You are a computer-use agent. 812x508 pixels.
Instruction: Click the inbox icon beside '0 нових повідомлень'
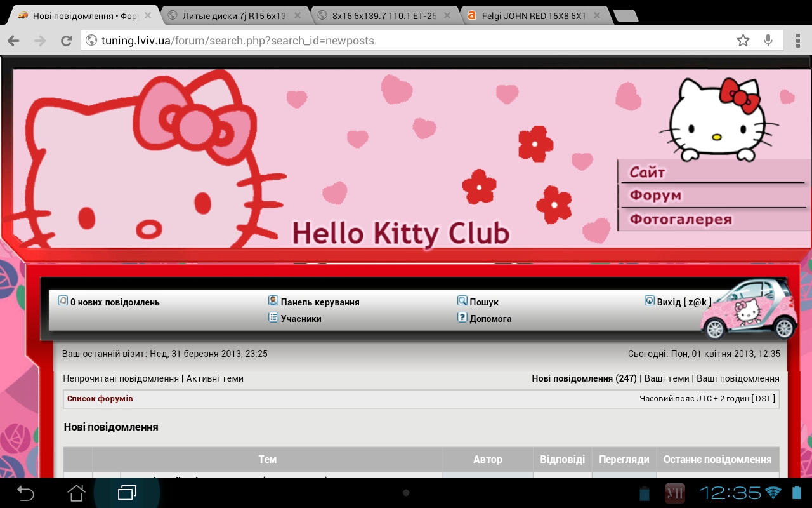(x=63, y=300)
